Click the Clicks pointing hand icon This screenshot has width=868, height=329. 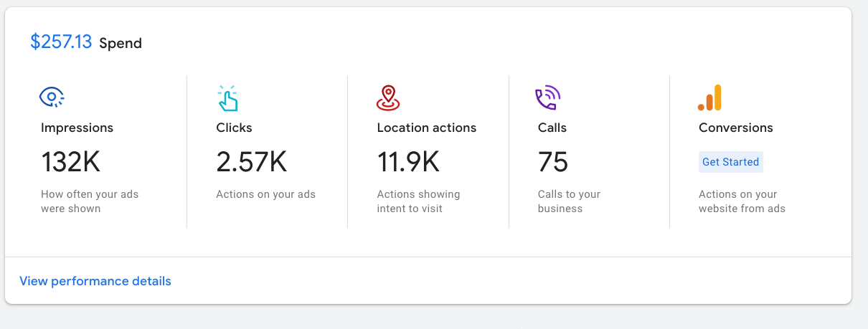click(227, 98)
